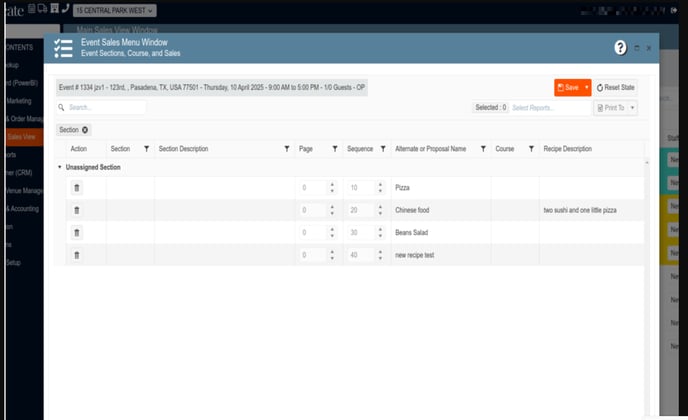Delete the Pizza row with trash icon
Viewport: 688px width, 420px height.
pos(77,188)
